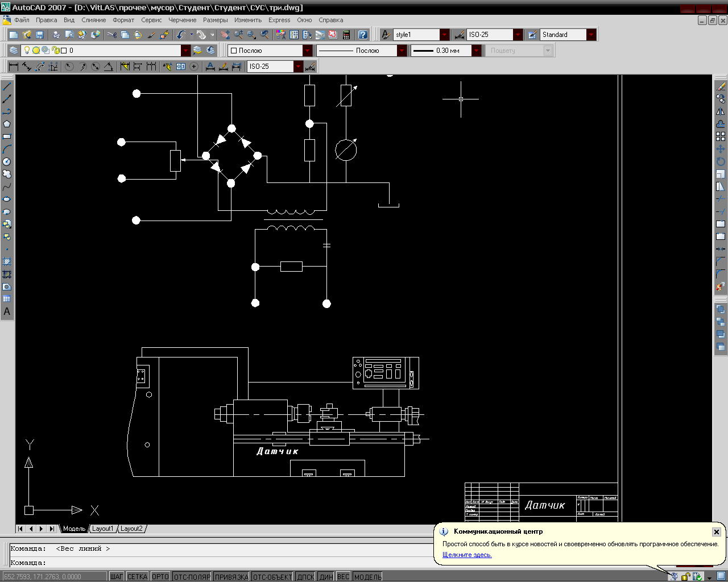
Task: Activate Zoom Realtime magnifier
Action: (x=238, y=35)
